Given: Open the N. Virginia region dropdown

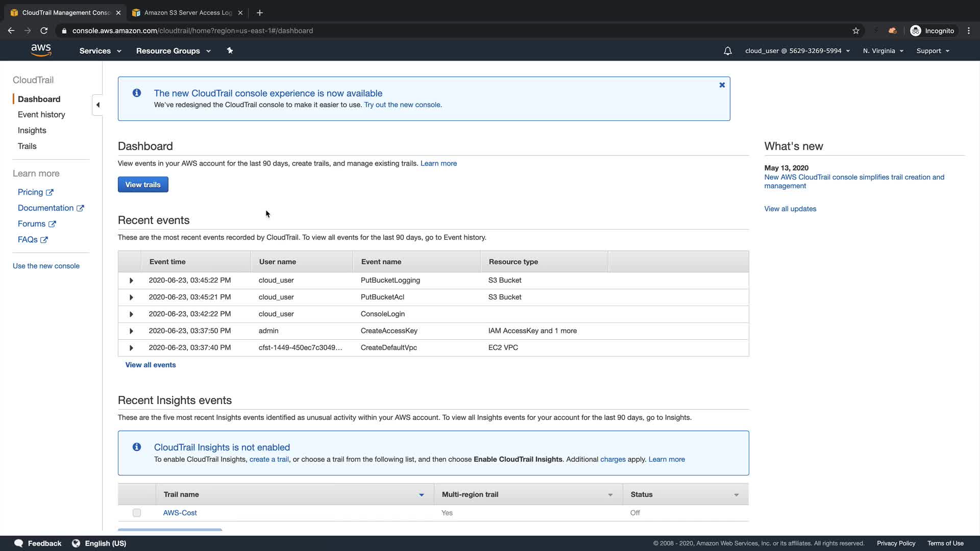Looking at the screenshot, I should tap(883, 51).
